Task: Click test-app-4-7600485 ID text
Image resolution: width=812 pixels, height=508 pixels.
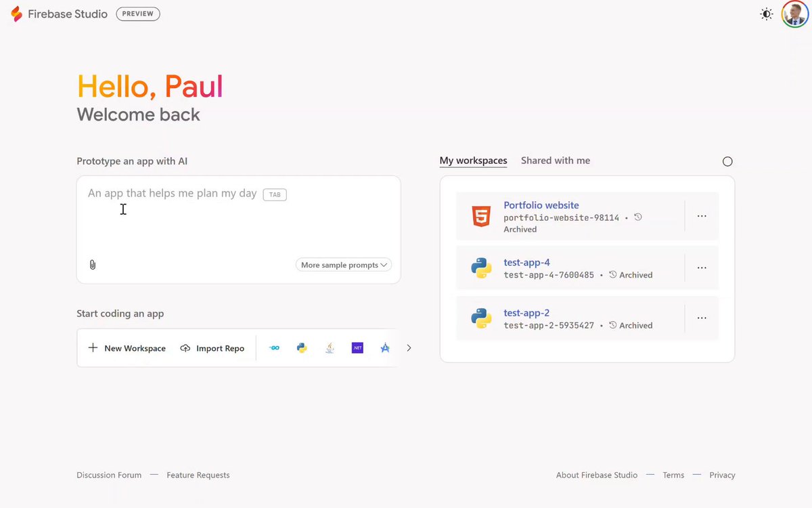Action: (x=549, y=275)
